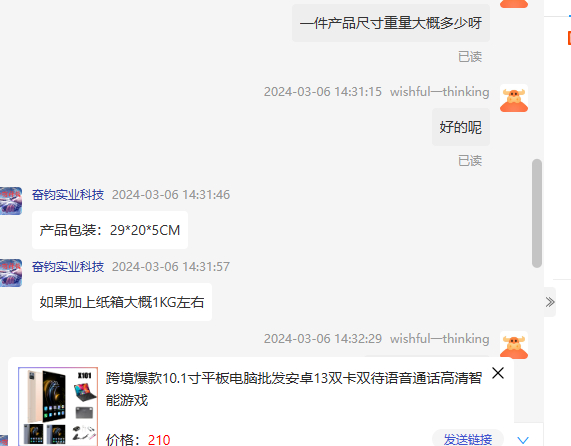Click the chat vertical scrollbar thumb
The image size is (571, 446).
(x=537, y=213)
